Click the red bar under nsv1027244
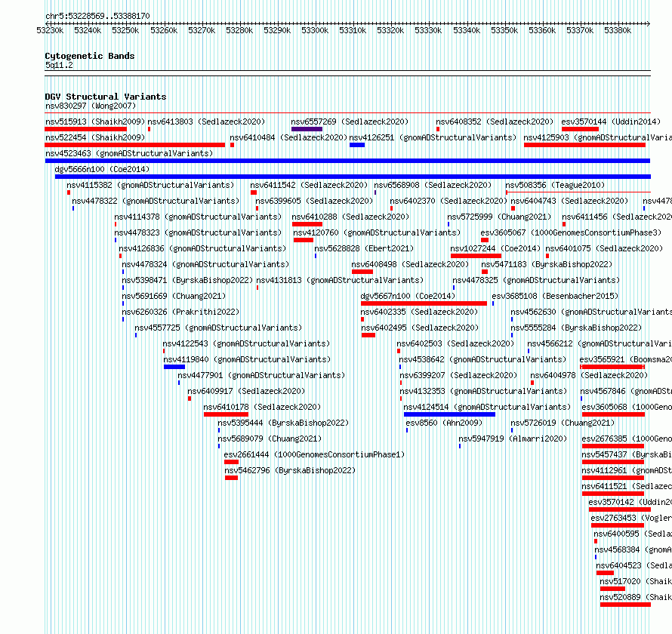 point(476,256)
